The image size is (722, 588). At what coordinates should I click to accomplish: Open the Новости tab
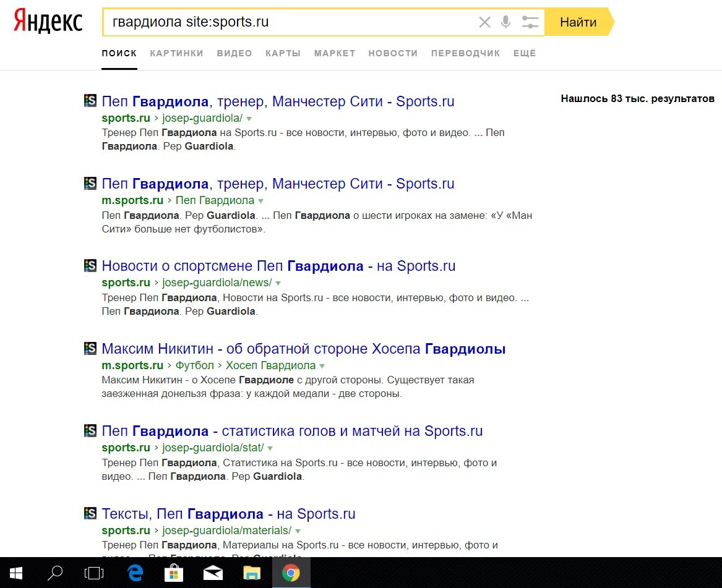pyautogui.click(x=393, y=53)
